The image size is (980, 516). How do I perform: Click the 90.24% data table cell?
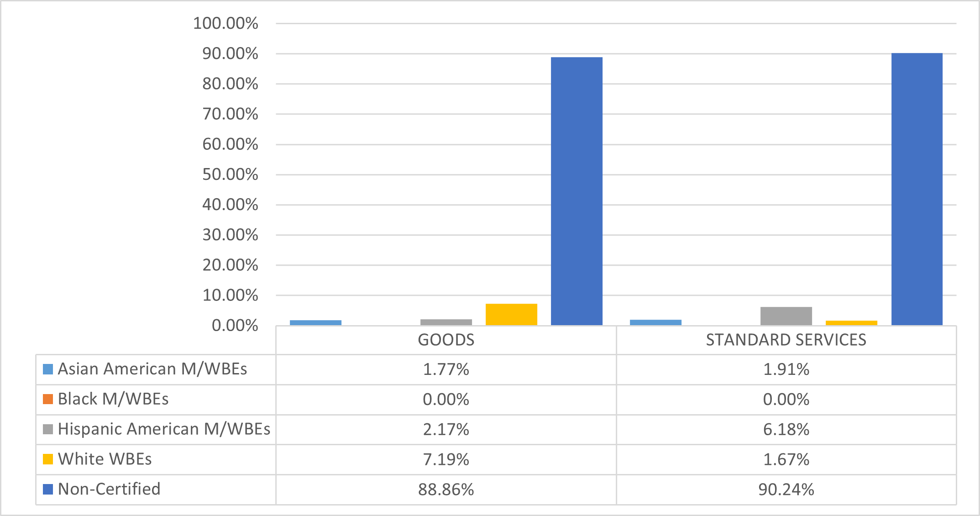pyautogui.click(x=786, y=490)
